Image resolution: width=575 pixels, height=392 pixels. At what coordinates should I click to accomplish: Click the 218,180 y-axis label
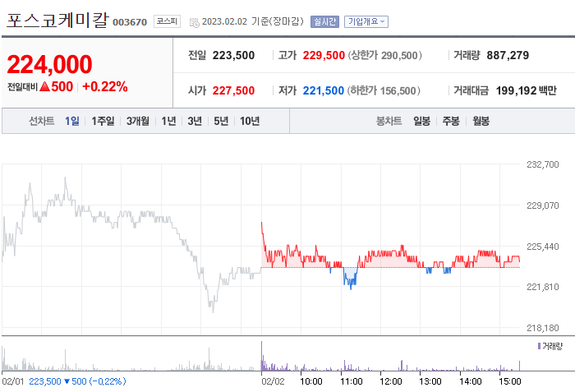(543, 328)
